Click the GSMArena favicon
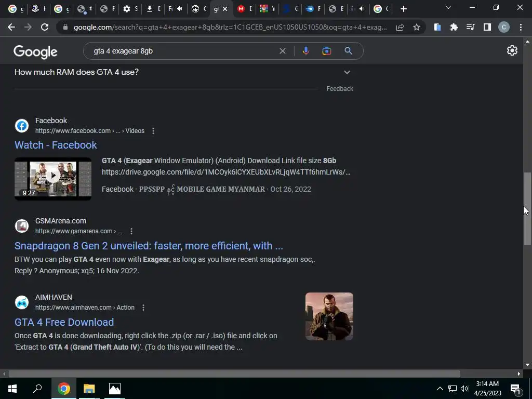 (22, 226)
